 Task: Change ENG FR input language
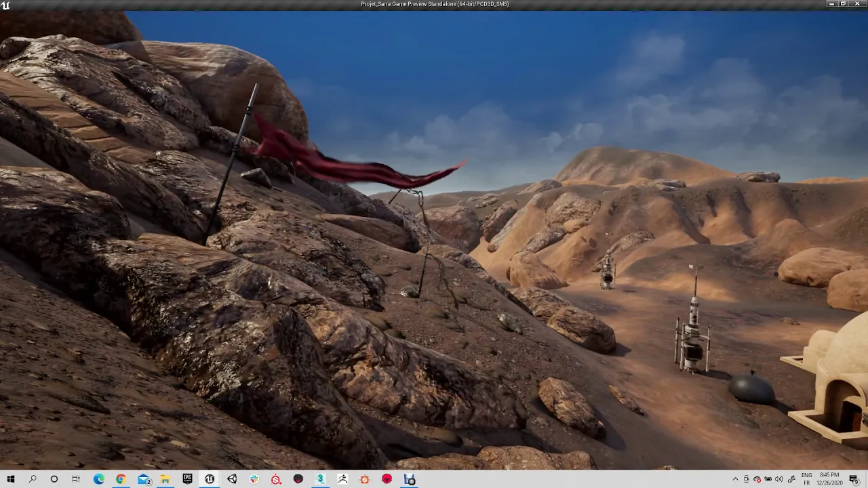tap(807, 479)
